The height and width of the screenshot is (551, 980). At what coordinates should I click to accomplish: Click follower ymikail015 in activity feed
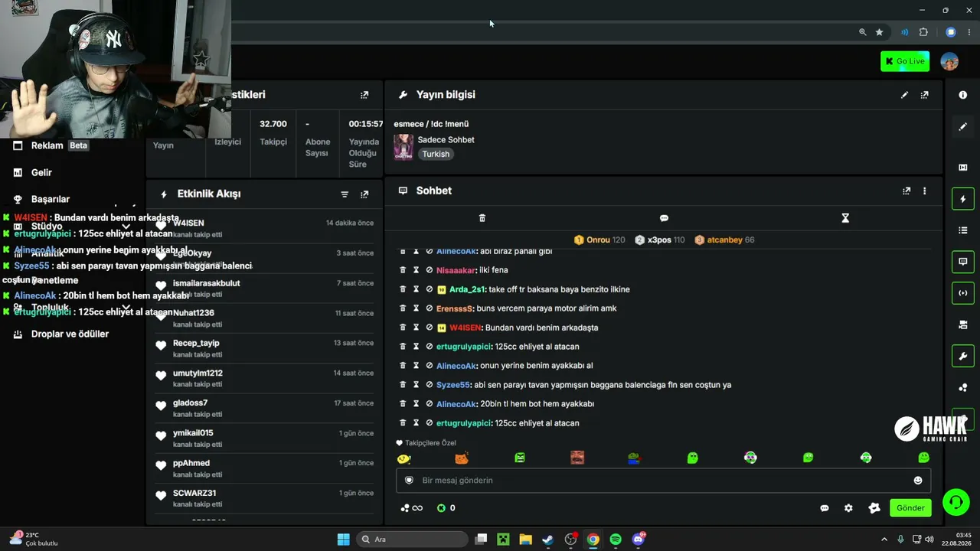(x=193, y=433)
